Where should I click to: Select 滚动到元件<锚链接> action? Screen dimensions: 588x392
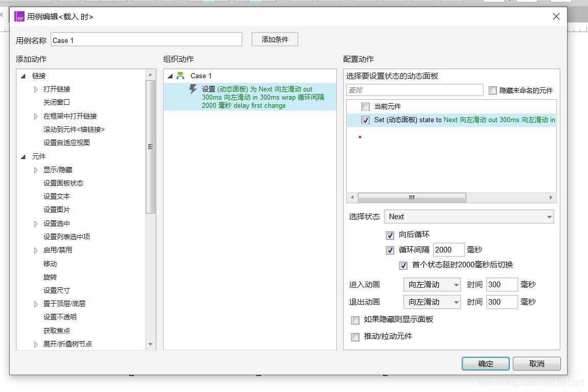[x=74, y=129]
